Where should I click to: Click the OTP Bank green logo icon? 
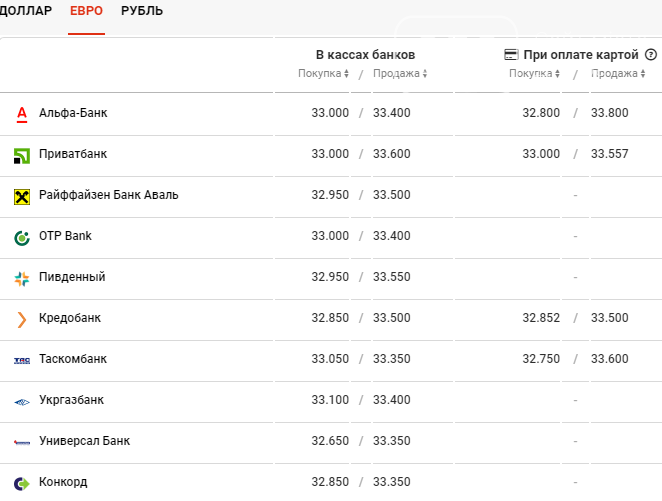(22, 238)
